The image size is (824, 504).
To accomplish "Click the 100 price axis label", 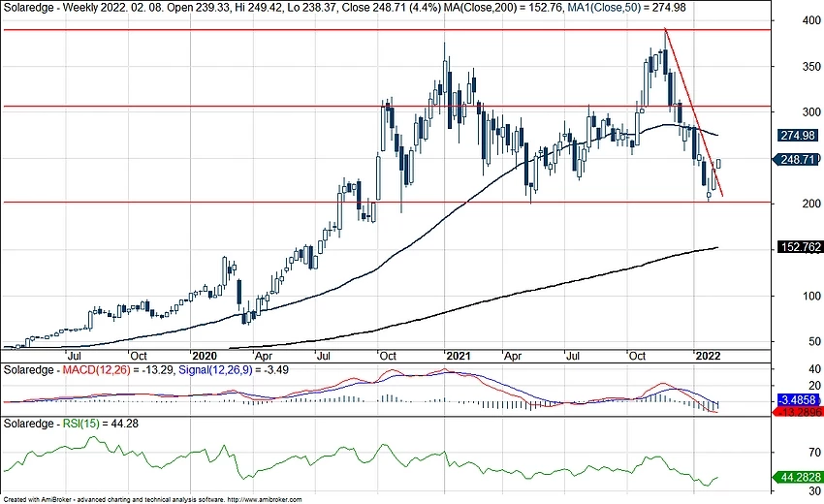I will (x=812, y=297).
